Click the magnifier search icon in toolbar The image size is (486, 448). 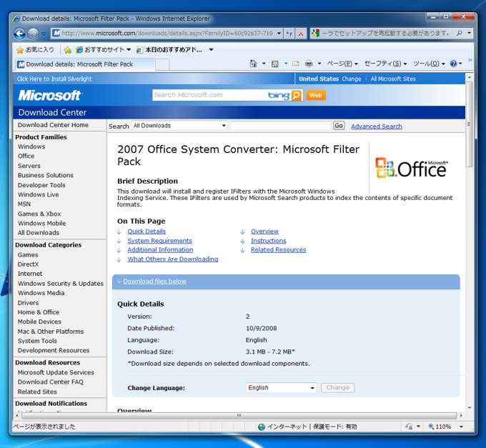pyautogui.click(x=460, y=33)
